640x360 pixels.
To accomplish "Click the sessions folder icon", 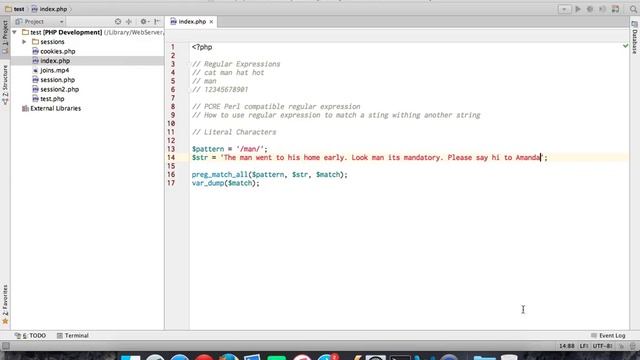I will point(36,42).
